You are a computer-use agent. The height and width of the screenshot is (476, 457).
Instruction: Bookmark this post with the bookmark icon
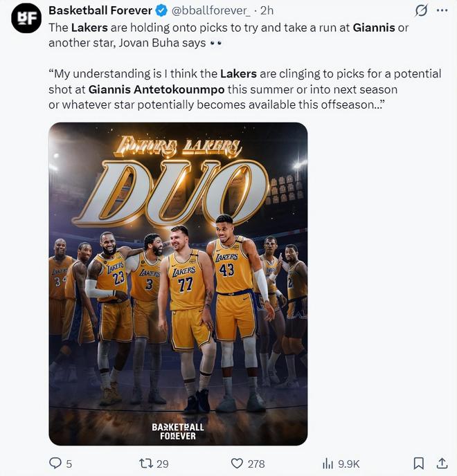[x=418, y=463]
